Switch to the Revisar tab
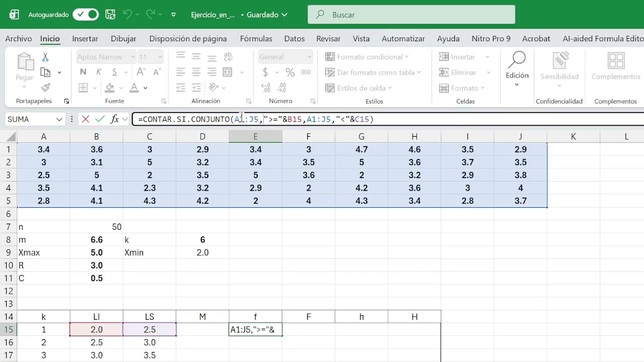 [328, 39]
